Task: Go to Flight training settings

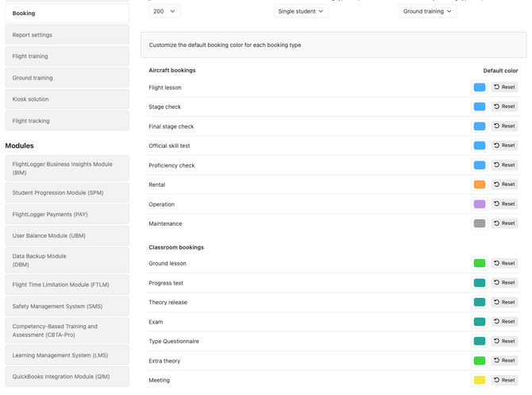Action: coord(67,56)
